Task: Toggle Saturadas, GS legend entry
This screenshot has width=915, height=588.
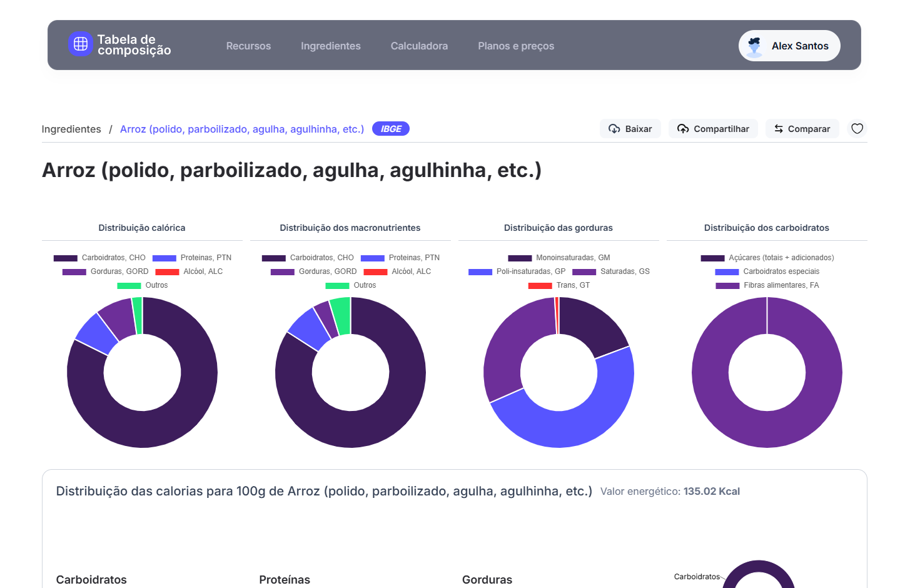Action: pos(611,271)
